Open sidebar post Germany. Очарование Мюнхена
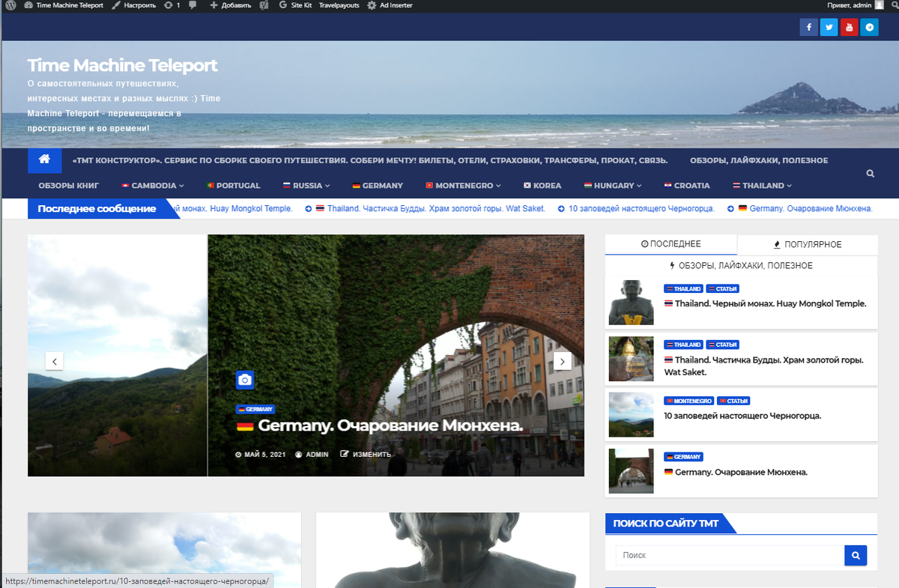 [x=736, y=473]
